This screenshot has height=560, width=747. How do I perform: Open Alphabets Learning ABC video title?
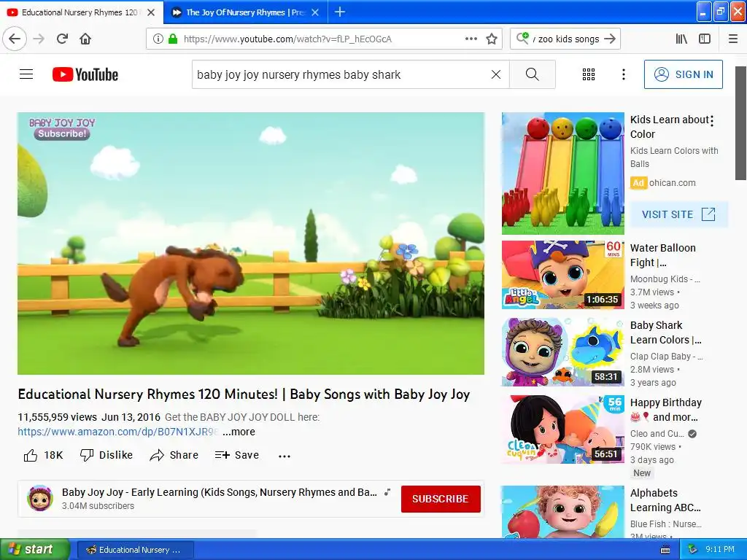point(665,500)
